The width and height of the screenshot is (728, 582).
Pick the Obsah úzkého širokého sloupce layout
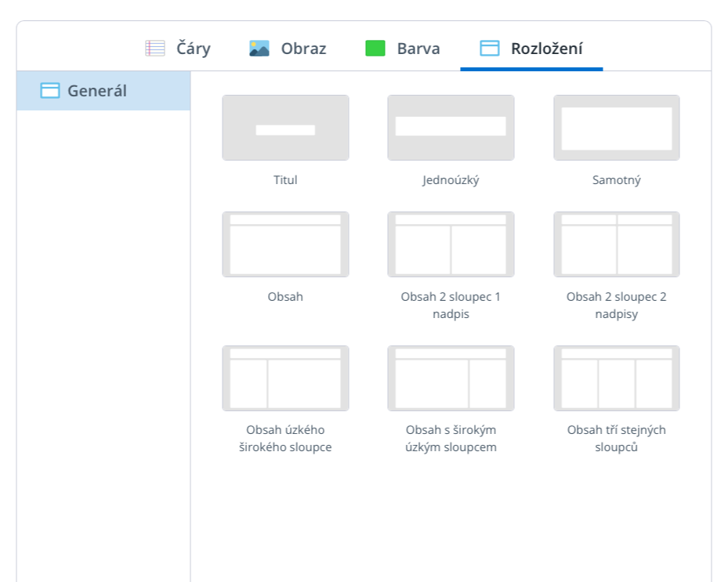coord(285,378)
